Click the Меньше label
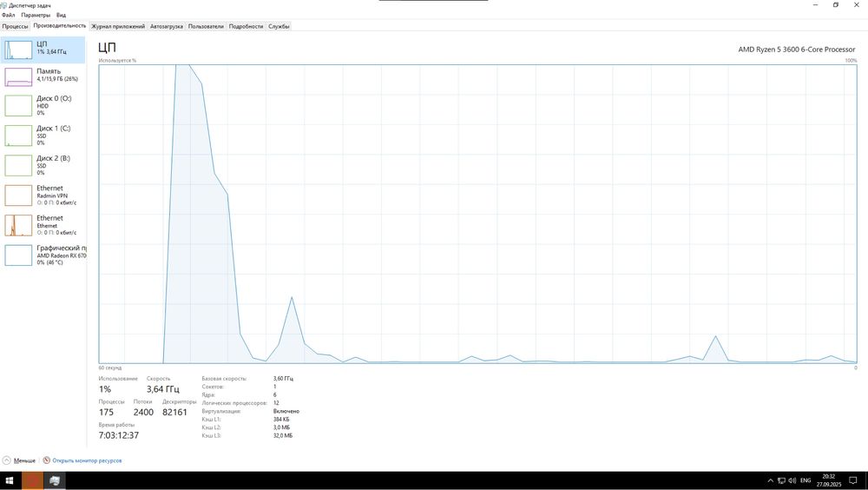 point(24,460)
